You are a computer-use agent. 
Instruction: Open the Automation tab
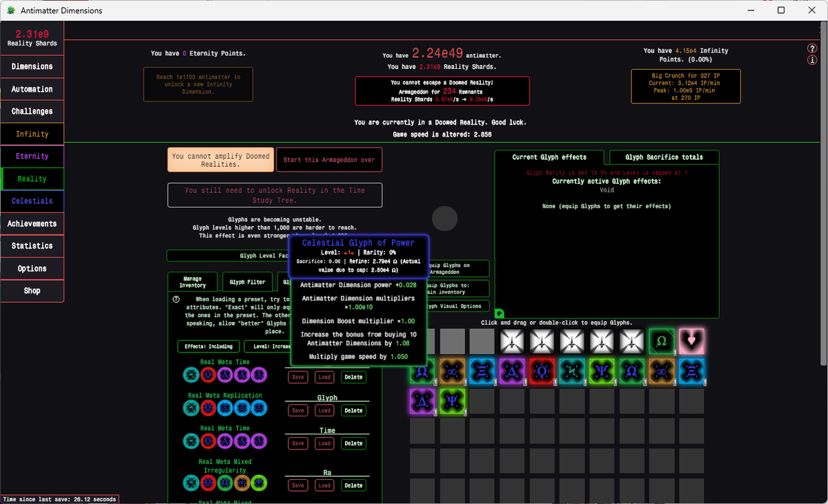click(x=32, y=89)
